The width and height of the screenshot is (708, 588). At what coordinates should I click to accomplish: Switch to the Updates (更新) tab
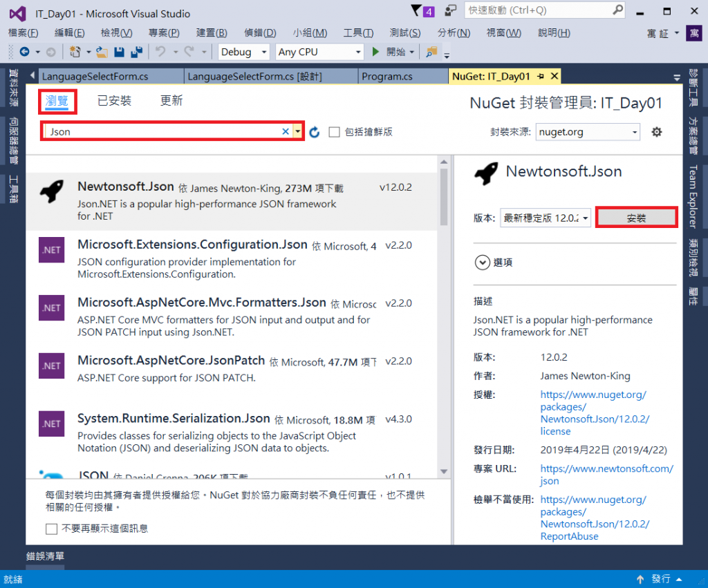[x=171, y=100]
